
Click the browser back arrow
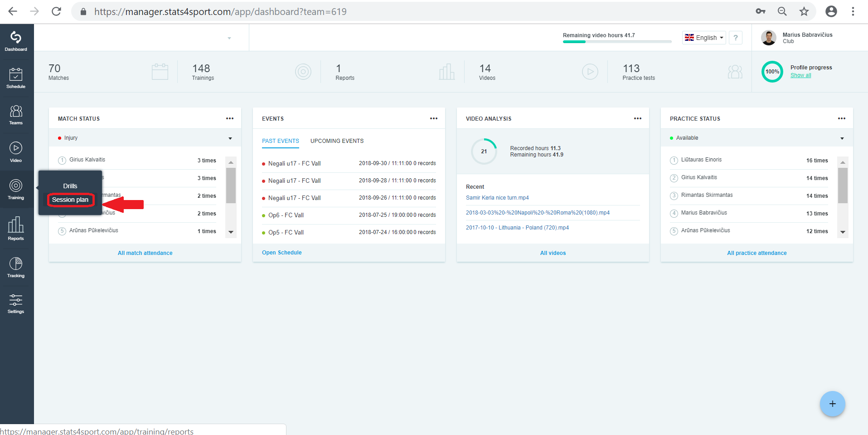point(13,11)
